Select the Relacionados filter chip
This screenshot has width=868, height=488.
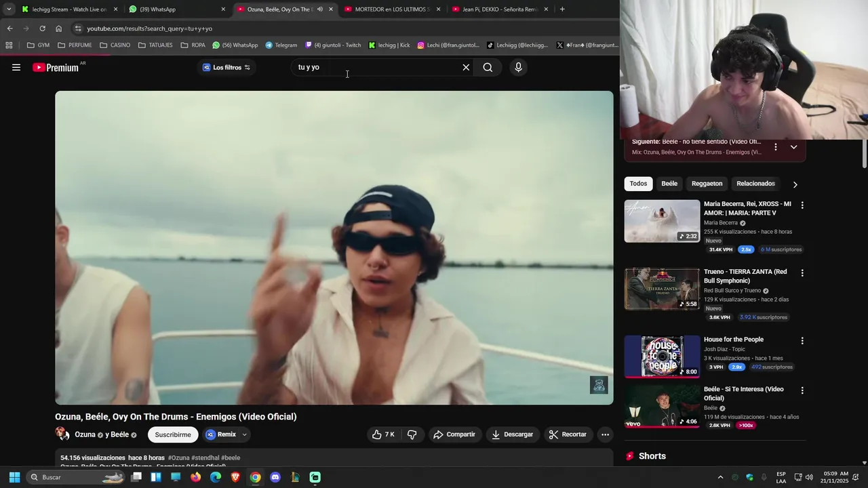coord(755,184)
